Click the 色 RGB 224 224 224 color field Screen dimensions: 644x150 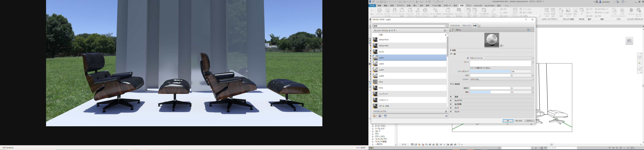(x=501, y=58)
